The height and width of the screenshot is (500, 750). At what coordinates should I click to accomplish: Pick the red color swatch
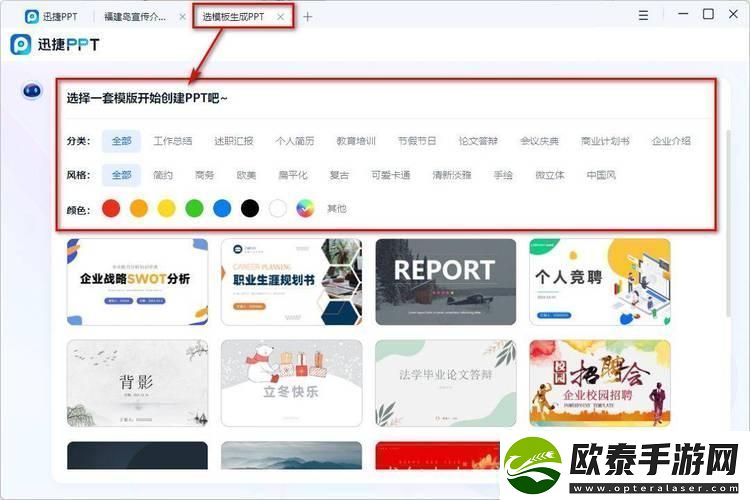111,209
